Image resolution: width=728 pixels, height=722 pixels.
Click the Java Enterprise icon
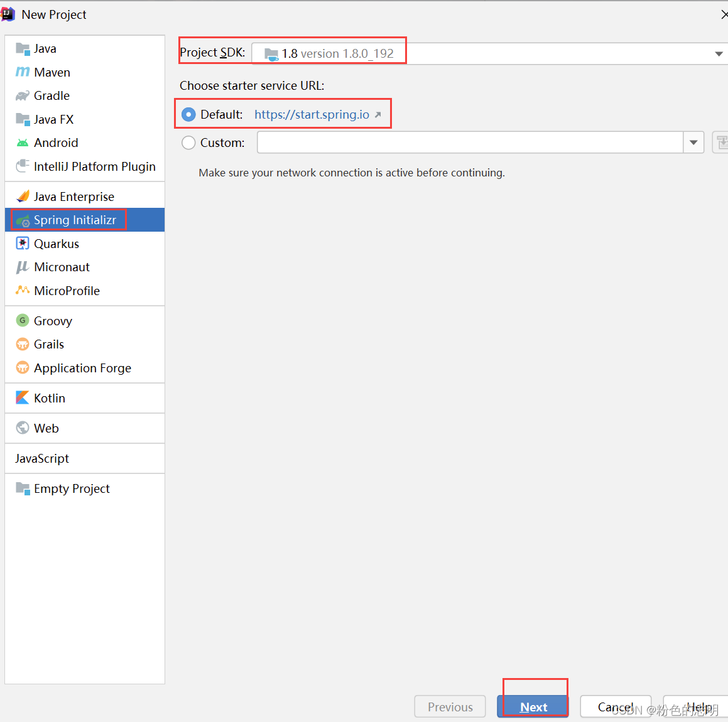tap(22, 197)
